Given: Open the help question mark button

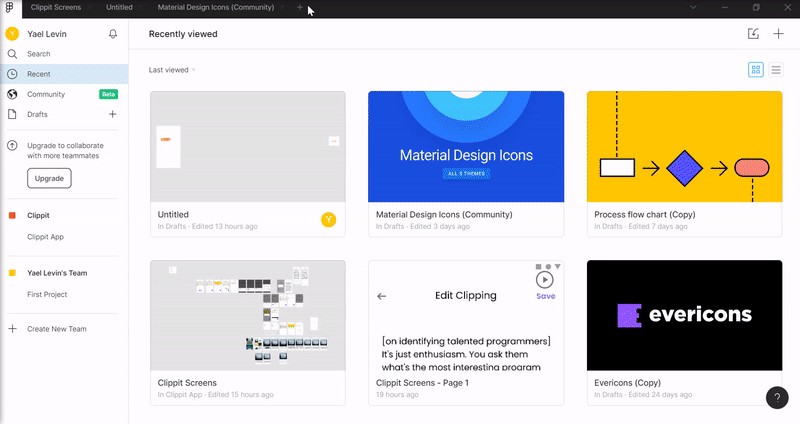Looking at the screenshot, I should point(777,397).
